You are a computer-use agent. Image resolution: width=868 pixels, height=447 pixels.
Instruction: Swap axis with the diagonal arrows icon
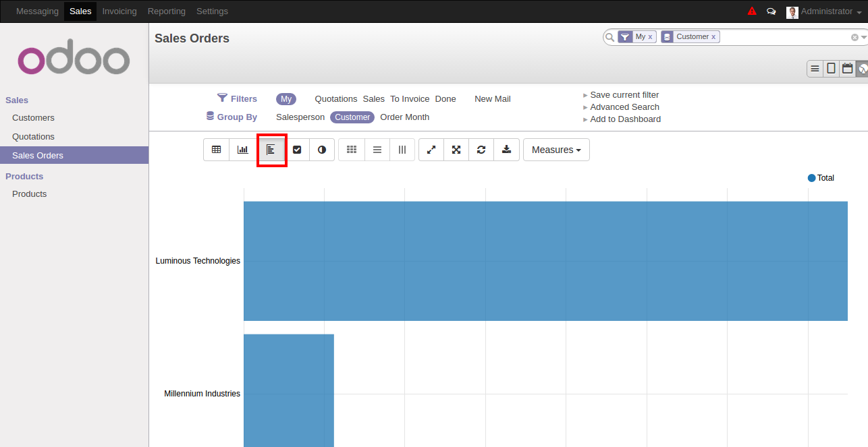coord(431,150)
